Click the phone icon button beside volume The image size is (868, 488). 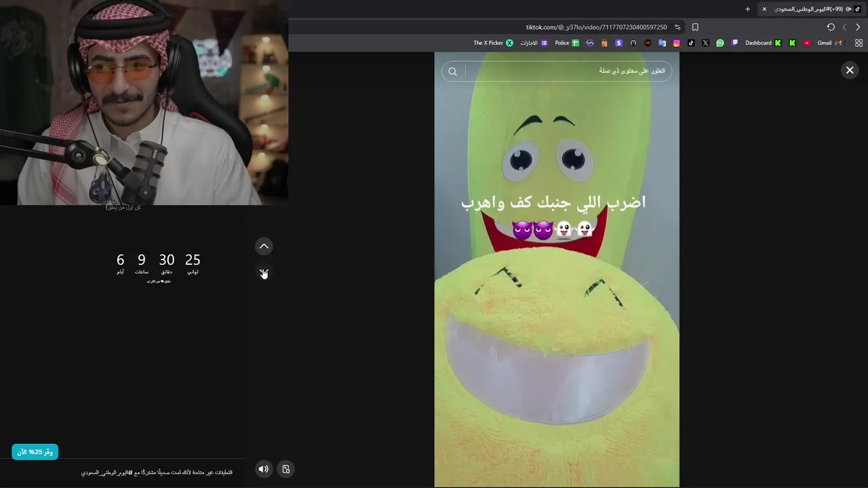coord(286,469)
